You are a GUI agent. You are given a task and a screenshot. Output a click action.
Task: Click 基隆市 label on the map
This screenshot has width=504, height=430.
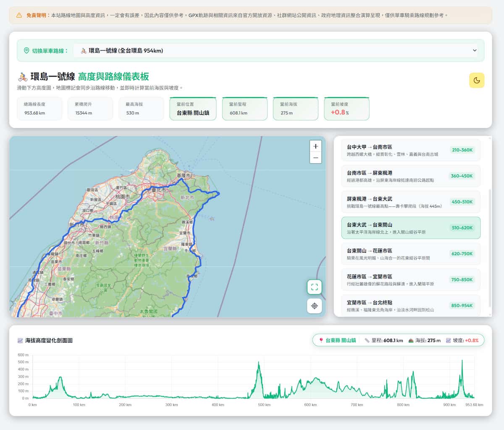tap(183, 175)
